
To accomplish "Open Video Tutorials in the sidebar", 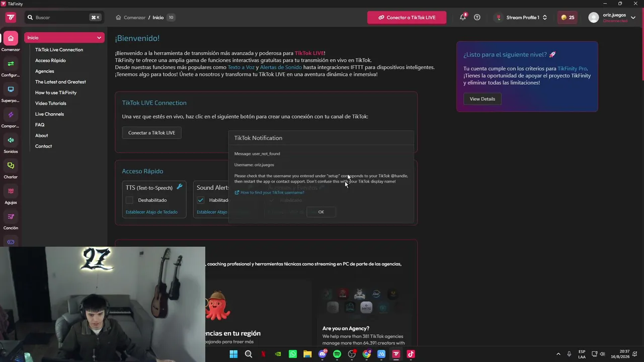I will [50, 104].
